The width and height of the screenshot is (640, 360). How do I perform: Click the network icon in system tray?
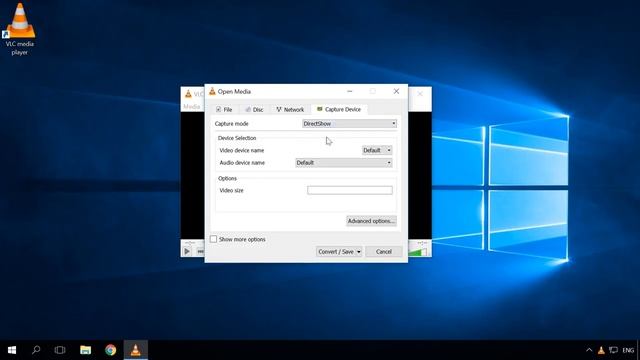(x=613, y=350)
